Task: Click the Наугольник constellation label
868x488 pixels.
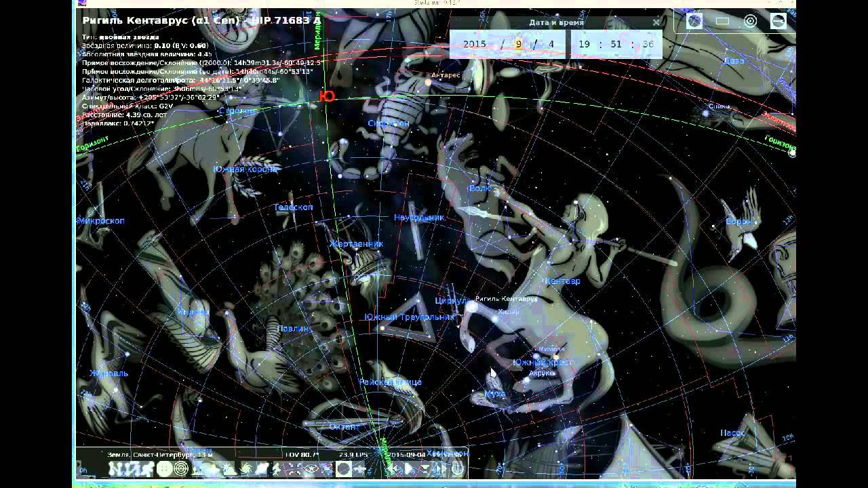Action: click(419, 218)
